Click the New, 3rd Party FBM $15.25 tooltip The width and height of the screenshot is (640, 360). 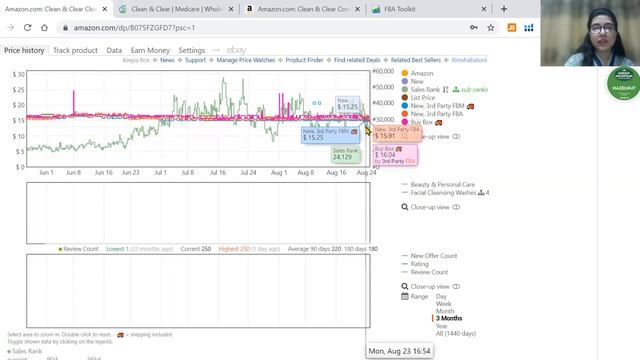(x=331, y=135)
